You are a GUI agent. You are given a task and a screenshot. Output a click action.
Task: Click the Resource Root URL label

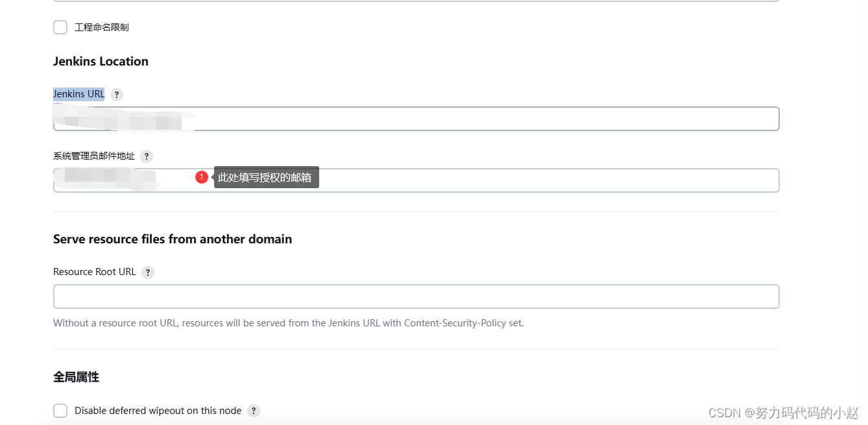click(x=95, y=272)
